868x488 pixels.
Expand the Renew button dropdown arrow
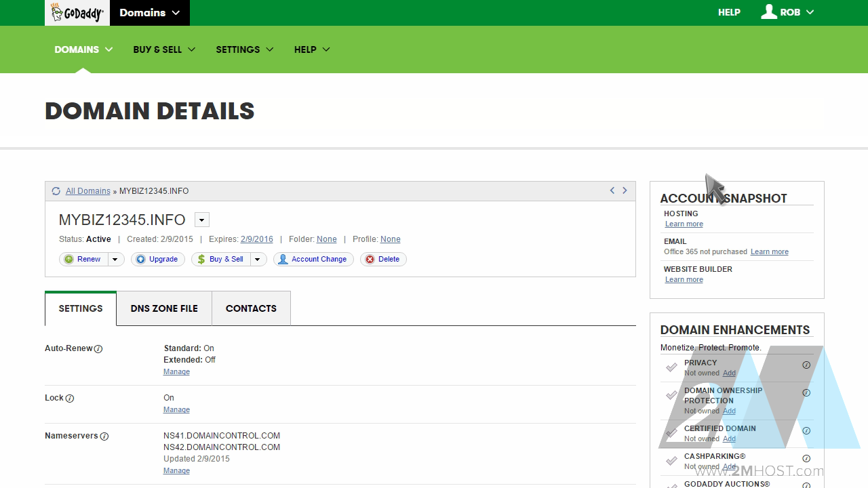pos(115,259)
